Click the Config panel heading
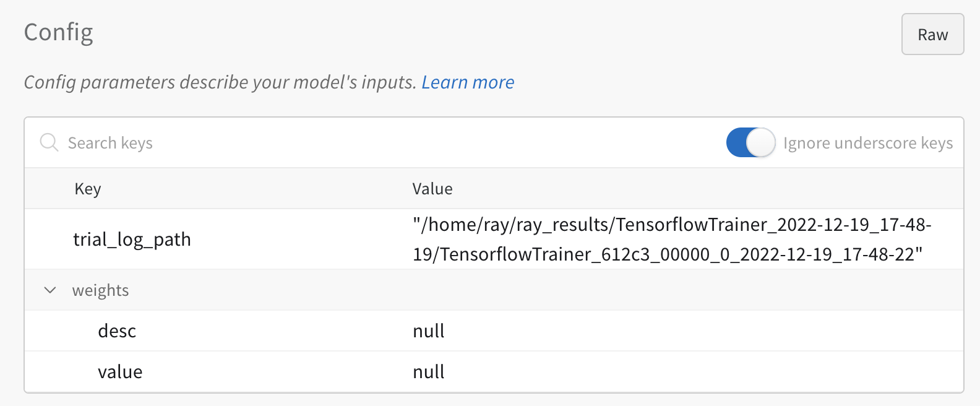Viewport: 980px width, 406px height. pyautogui.click(x=59, y=33)
